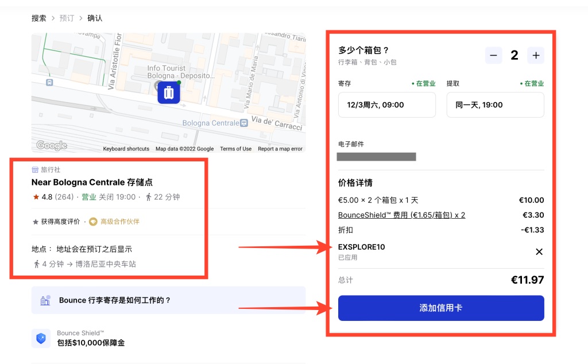Open drop-off time field 12/3周六, 09:00
588x364 pixels.
(386, 105)
